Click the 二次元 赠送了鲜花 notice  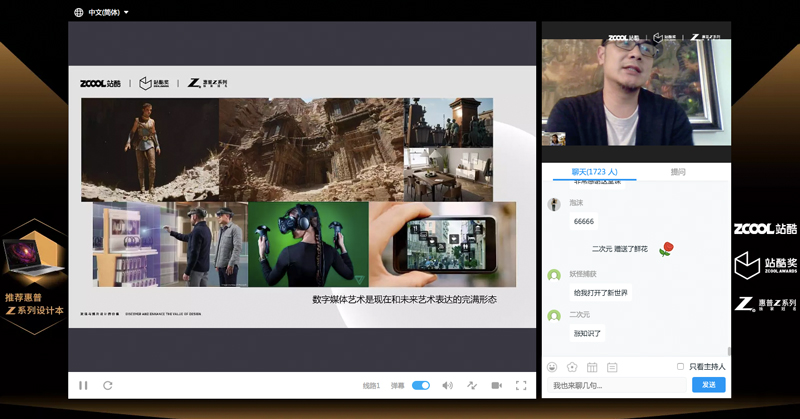coord(619,249)
